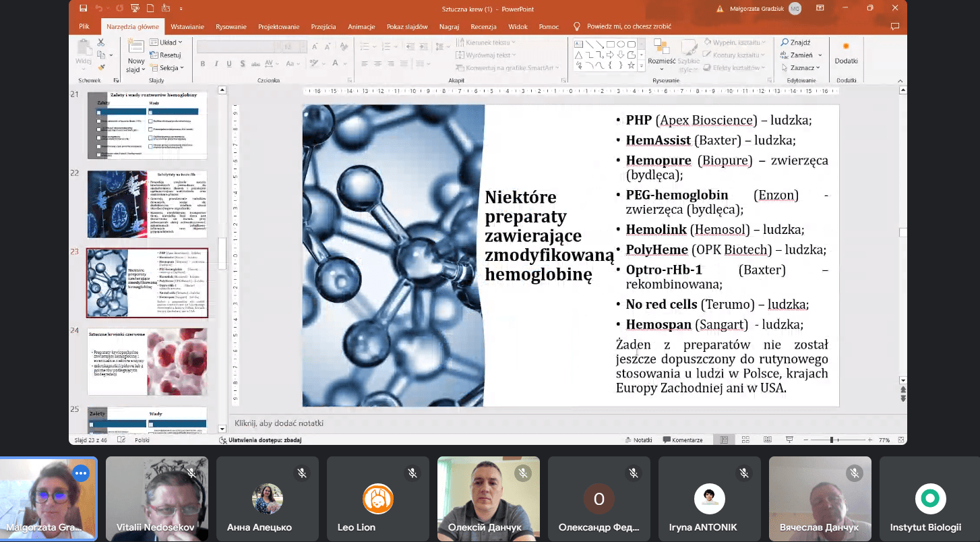Insert a text box from shapes gallery
The width and height of the screenshot is (980, 542).
click(578, 44)
